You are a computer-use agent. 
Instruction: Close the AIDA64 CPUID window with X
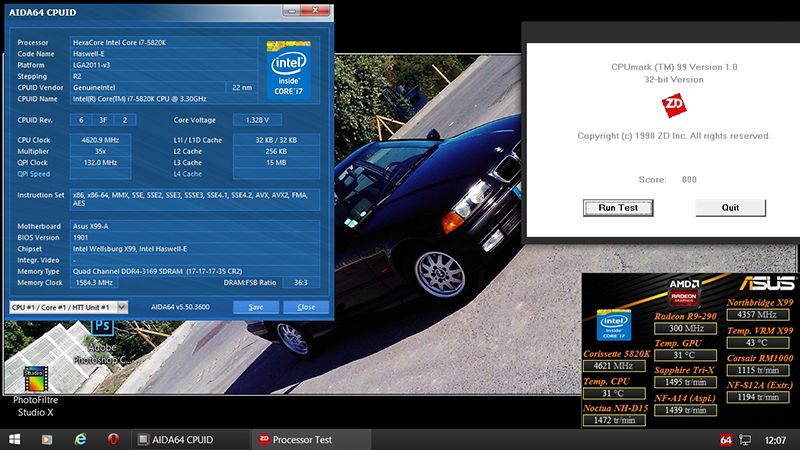point(315,10)
